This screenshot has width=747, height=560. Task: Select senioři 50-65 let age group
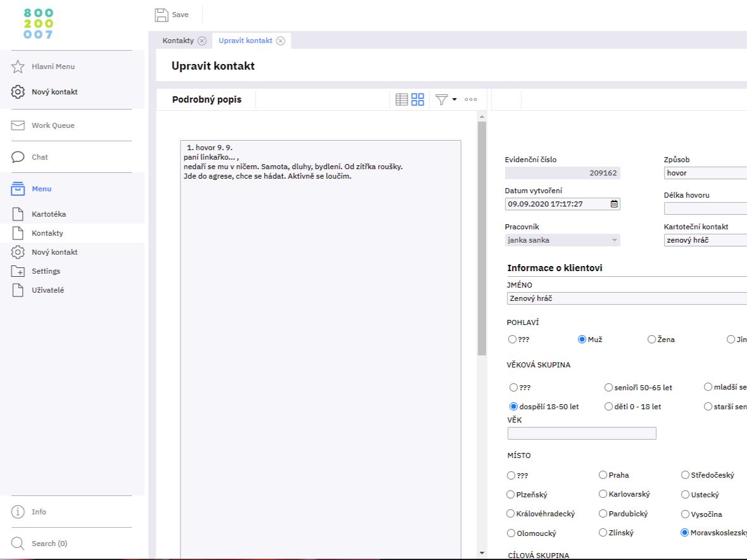tap(609, 387)
